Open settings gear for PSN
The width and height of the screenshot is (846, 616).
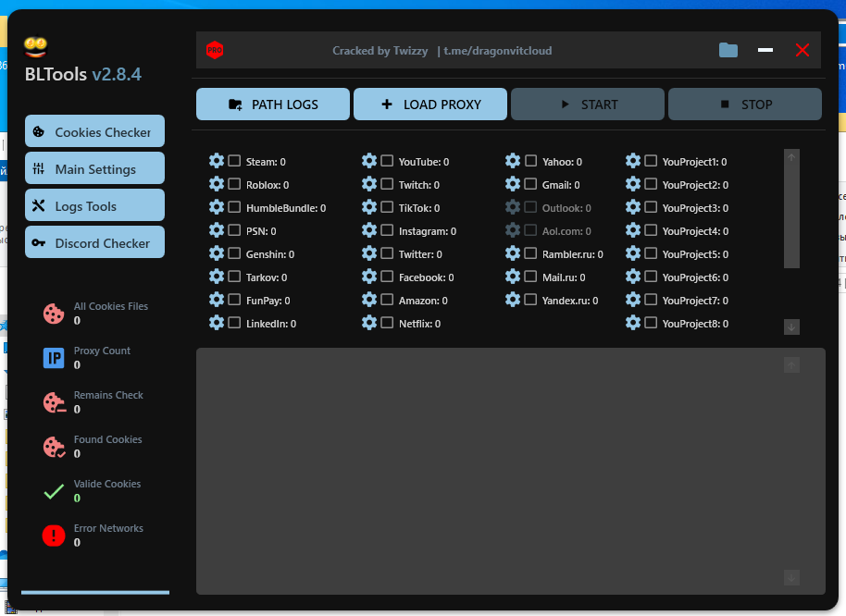pyautogui.click(x=217, y=230)
